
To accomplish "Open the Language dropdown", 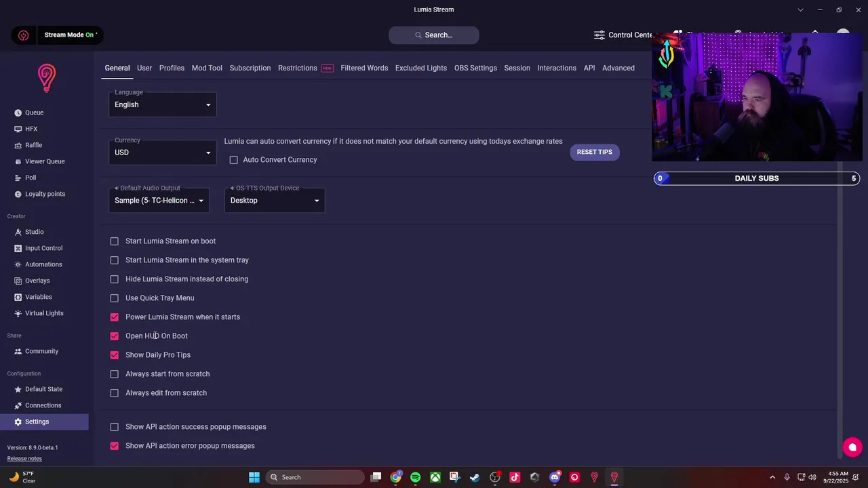I will point(163,104).
